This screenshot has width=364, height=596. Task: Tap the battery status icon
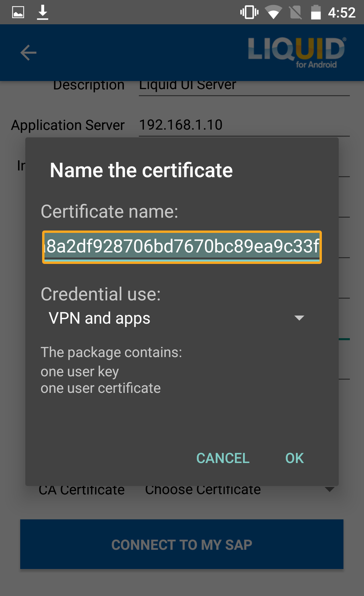315,12
